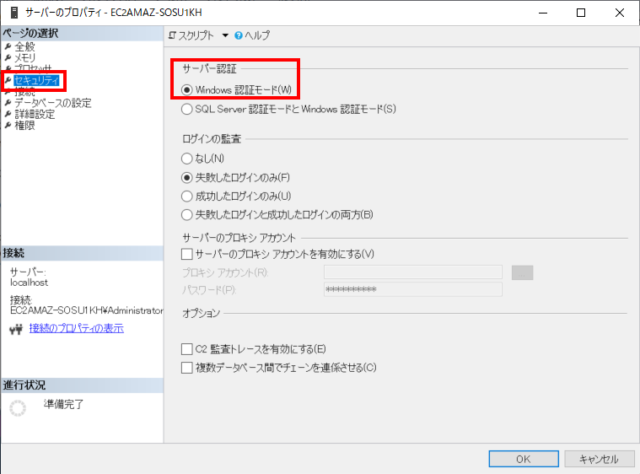
Task: Click the wrench icon beside メモリ
Action: (8, 58)
